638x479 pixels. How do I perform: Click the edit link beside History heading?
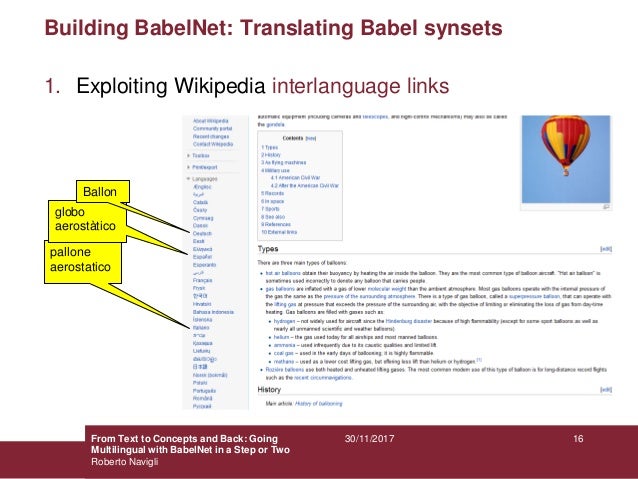click(606, 390)
